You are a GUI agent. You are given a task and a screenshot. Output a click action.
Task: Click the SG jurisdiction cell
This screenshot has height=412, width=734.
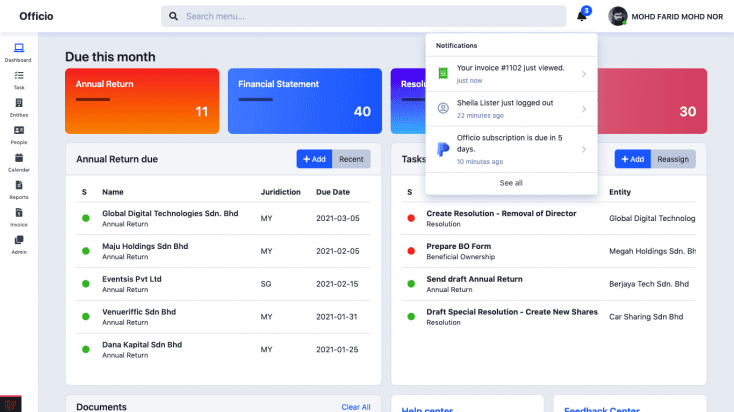[266, 284]
